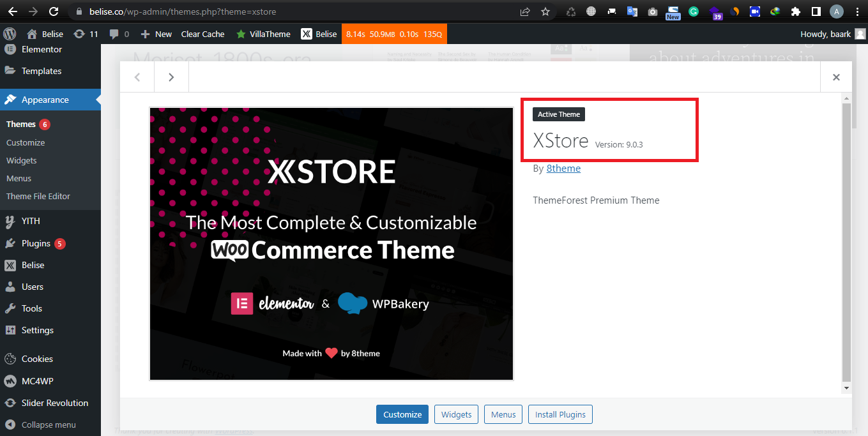The image size is (868, 436).
Task: Open the Cookies sidebar menu
Action: coord(50,359)
